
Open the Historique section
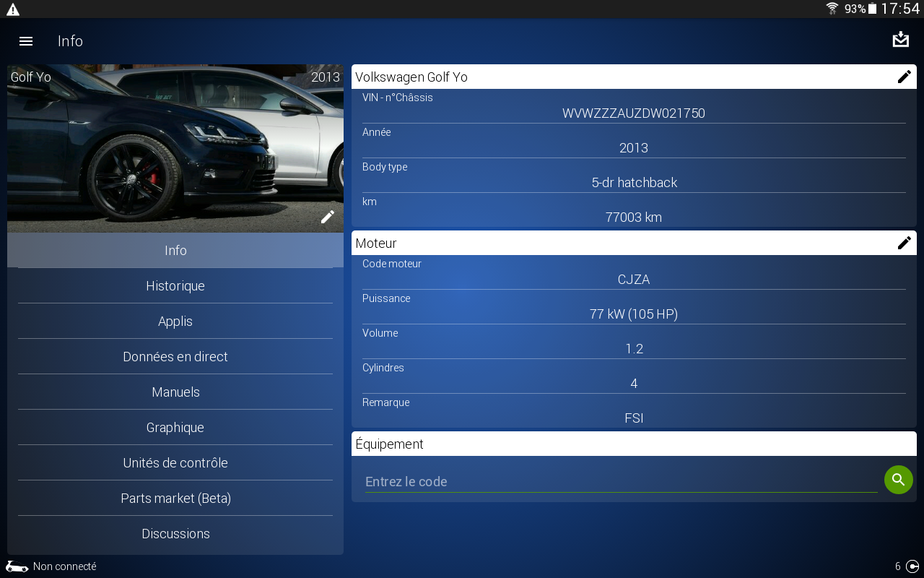click(x=175, y=285)
